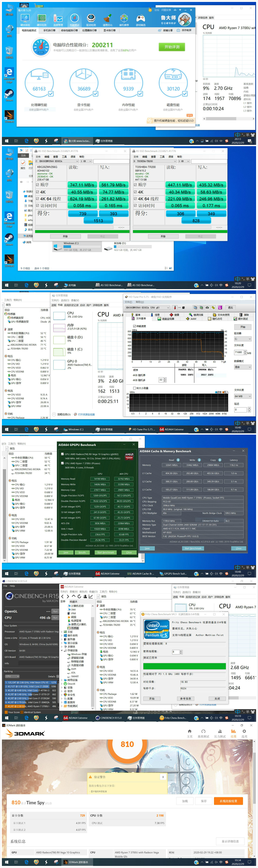Screen dimensions: 258x868
Task: Click the user icon in AIDA64 Extreme toolbar
Action: point(85,596)
